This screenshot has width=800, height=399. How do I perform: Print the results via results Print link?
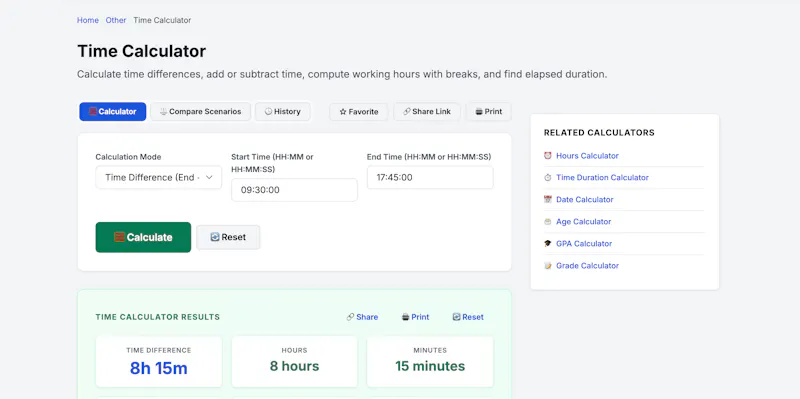coord(415,317)
